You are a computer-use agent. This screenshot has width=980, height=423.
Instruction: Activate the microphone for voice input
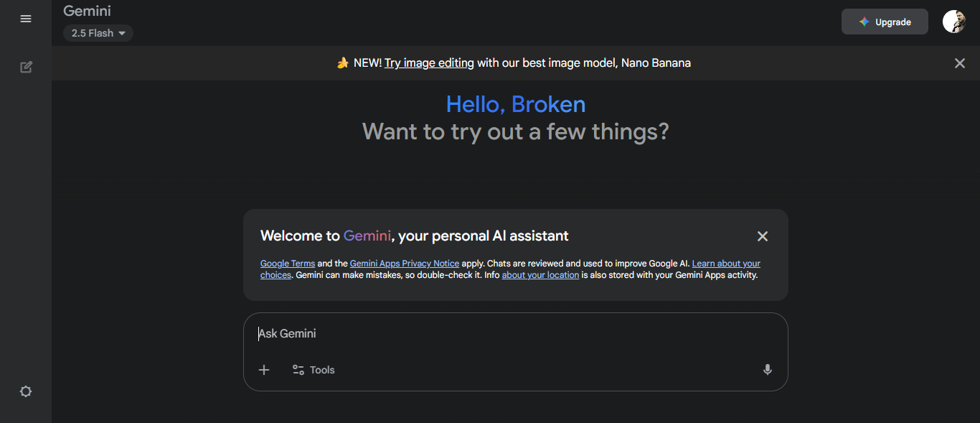pyautogui.click(x=767, y=369)
